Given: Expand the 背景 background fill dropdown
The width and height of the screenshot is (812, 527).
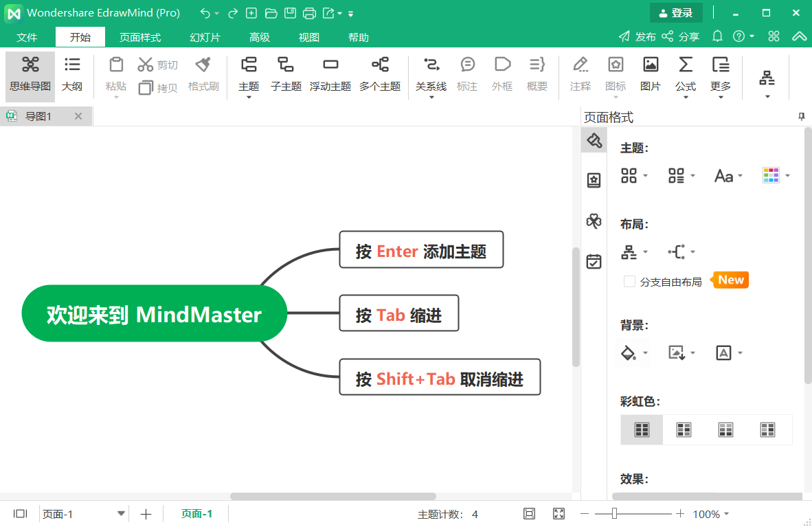Looking at the screenshot, I should (633, 352).
